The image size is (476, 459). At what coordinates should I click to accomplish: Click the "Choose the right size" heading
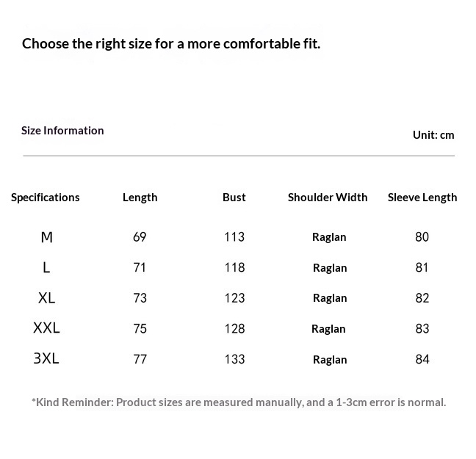[x=171, y=43]
